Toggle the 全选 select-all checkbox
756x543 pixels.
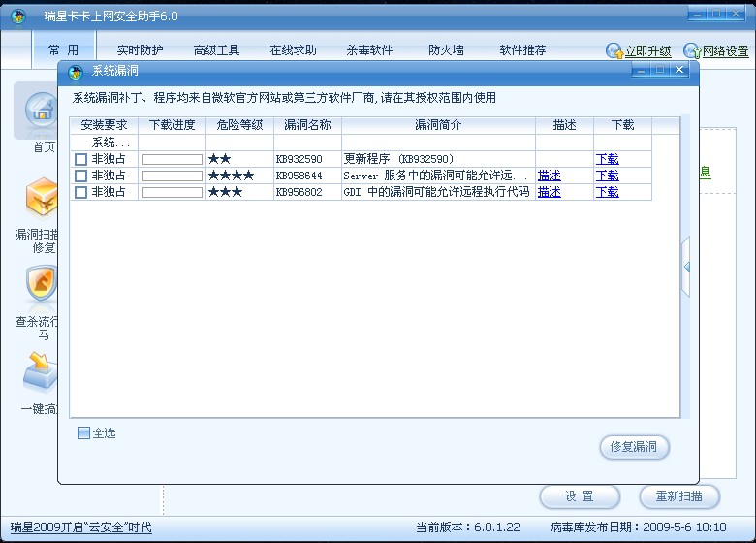click(x=83, y=432)
